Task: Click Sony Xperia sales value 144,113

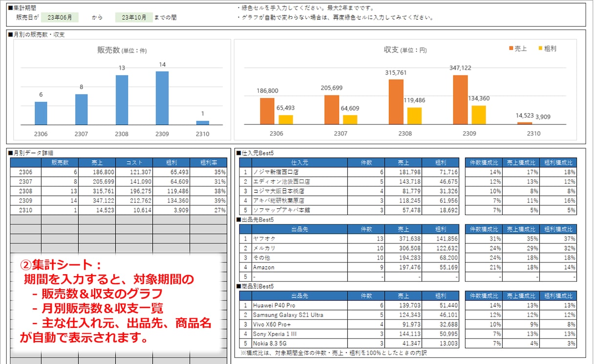Action: [404, 334]
